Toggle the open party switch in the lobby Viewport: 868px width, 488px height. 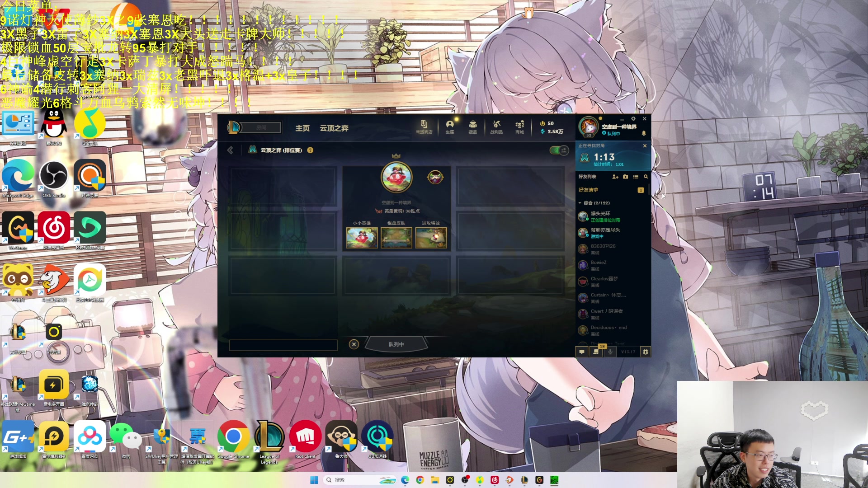(559, 150)
